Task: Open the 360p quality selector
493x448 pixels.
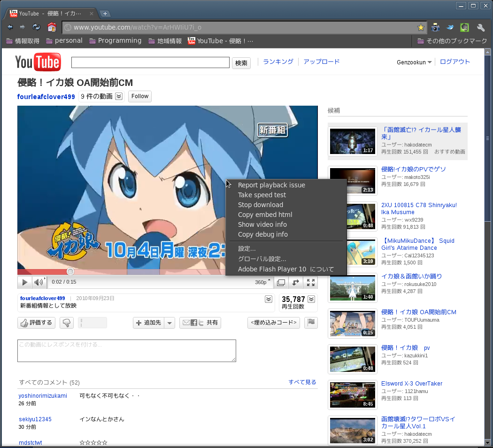Action: (262, 282)
